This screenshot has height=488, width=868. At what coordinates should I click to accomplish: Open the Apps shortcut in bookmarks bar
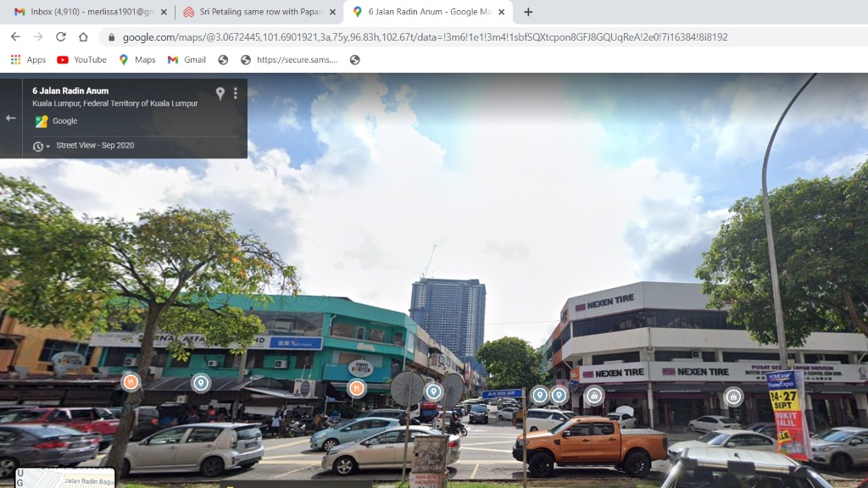[28, 59]
